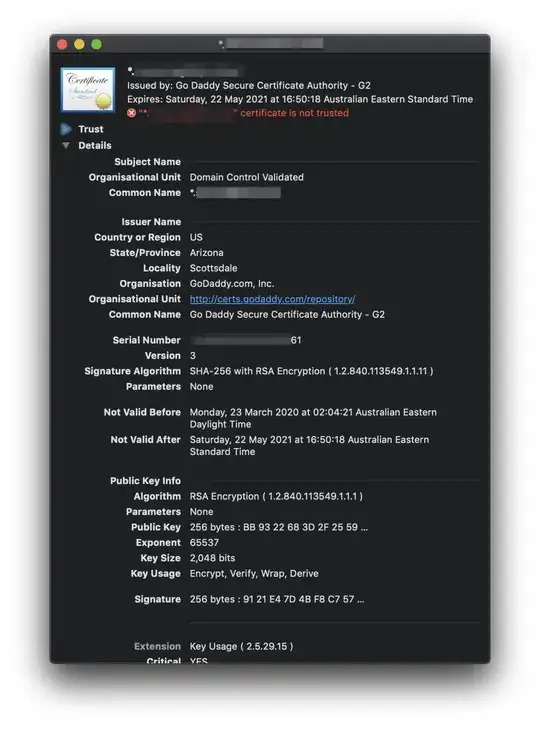Click the Exponent value '65537'
The height and width of the screenshot is (729, 540).
point(204,543)
